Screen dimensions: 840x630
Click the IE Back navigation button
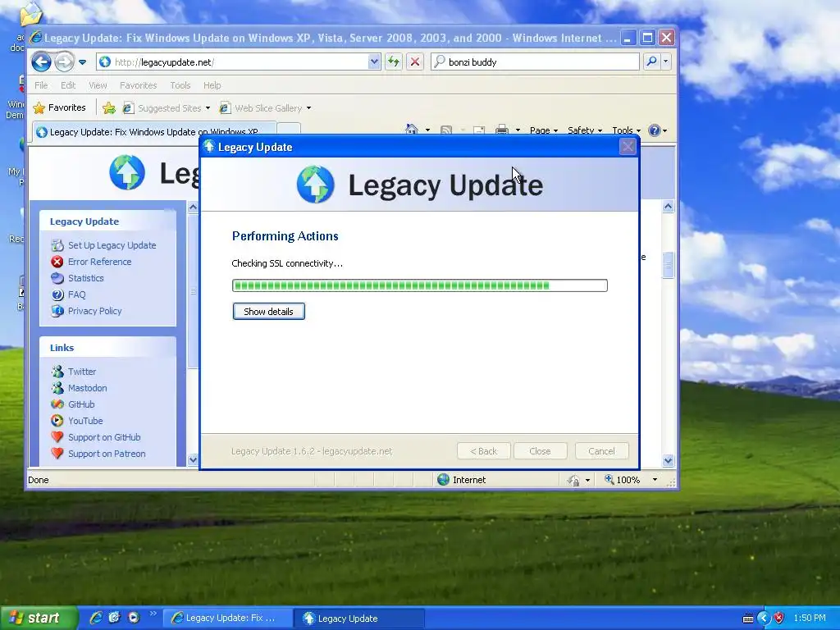point(41,62)
